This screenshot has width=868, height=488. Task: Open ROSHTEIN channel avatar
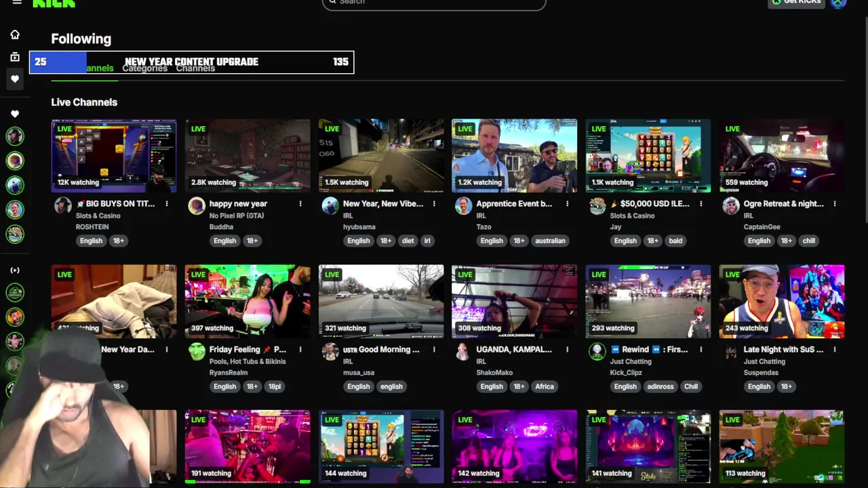(63, 206)
